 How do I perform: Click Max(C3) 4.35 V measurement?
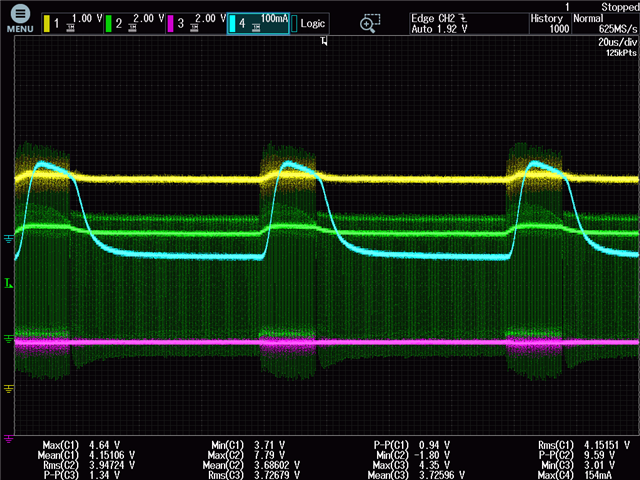tap(411, 465)
